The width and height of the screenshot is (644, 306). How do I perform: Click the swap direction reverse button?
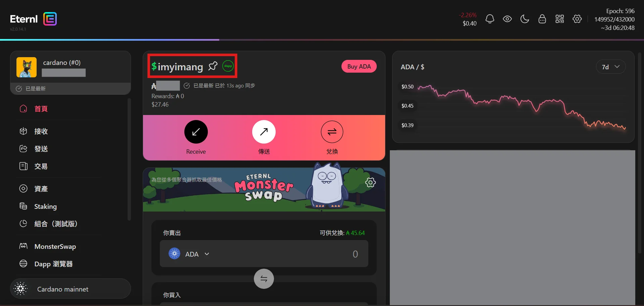pyautogui.click(x=264, y=279)
